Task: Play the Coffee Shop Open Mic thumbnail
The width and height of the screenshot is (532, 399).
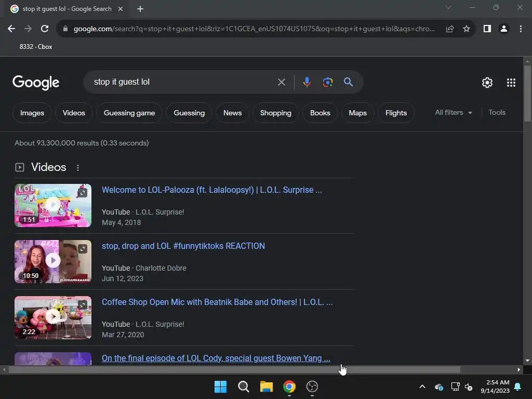Action: 53,317
